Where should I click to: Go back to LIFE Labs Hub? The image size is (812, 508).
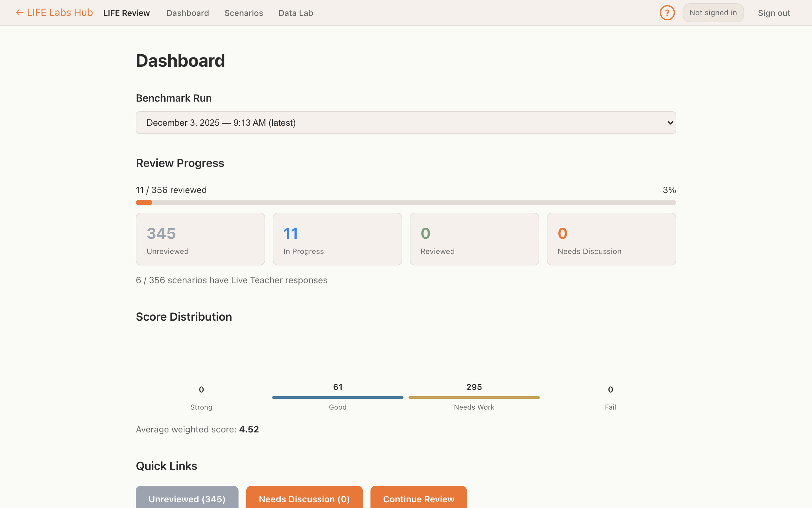54,13
